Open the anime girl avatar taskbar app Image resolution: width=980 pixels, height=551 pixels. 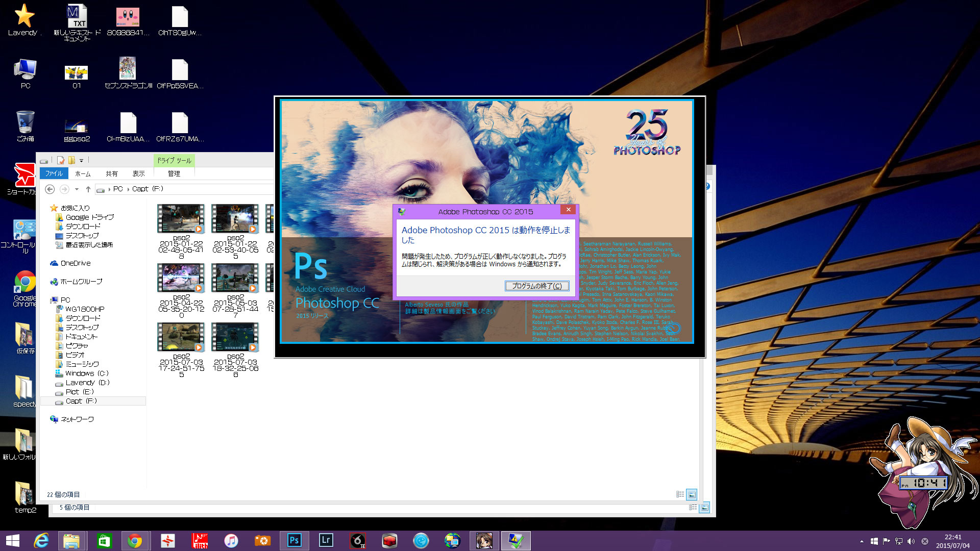tap(484, 540)
